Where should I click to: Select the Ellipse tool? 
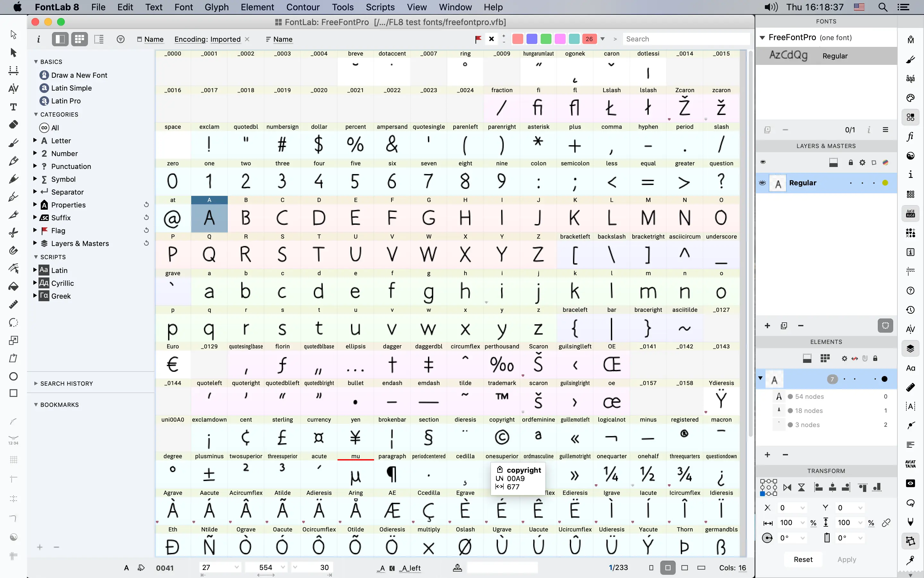click(13, 377)
